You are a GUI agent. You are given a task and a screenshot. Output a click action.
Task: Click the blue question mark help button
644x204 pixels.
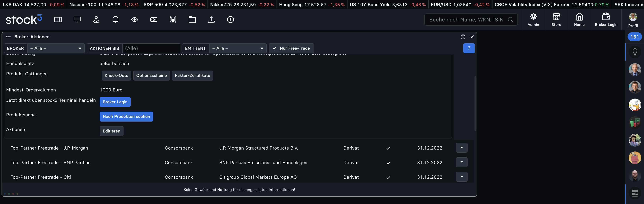(x=469, y=48)
